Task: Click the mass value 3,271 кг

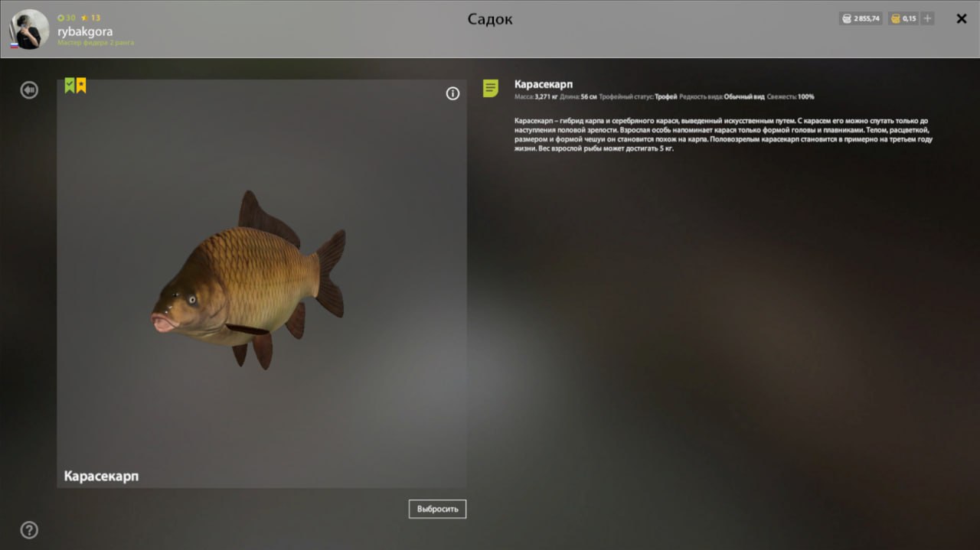Action: [x=547, y=97]
